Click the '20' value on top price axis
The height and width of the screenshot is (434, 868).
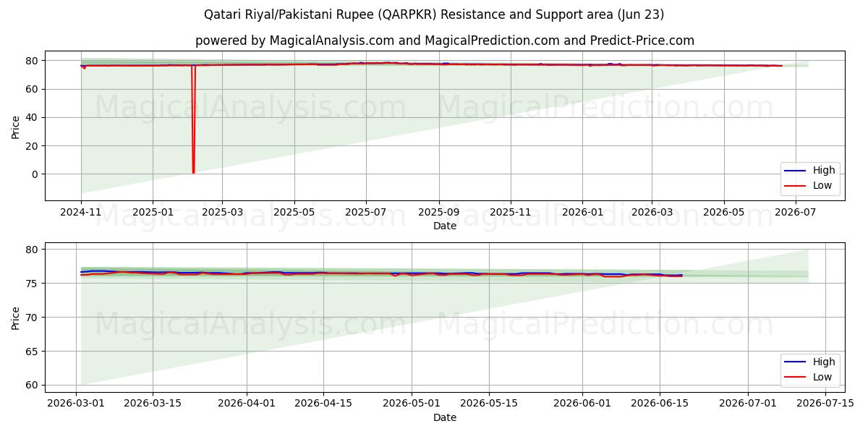33,146
